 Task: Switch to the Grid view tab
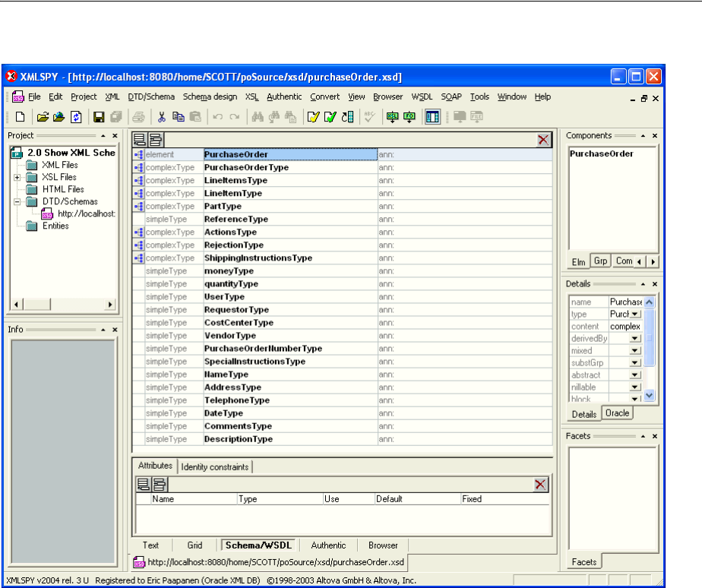pos(194,545)
